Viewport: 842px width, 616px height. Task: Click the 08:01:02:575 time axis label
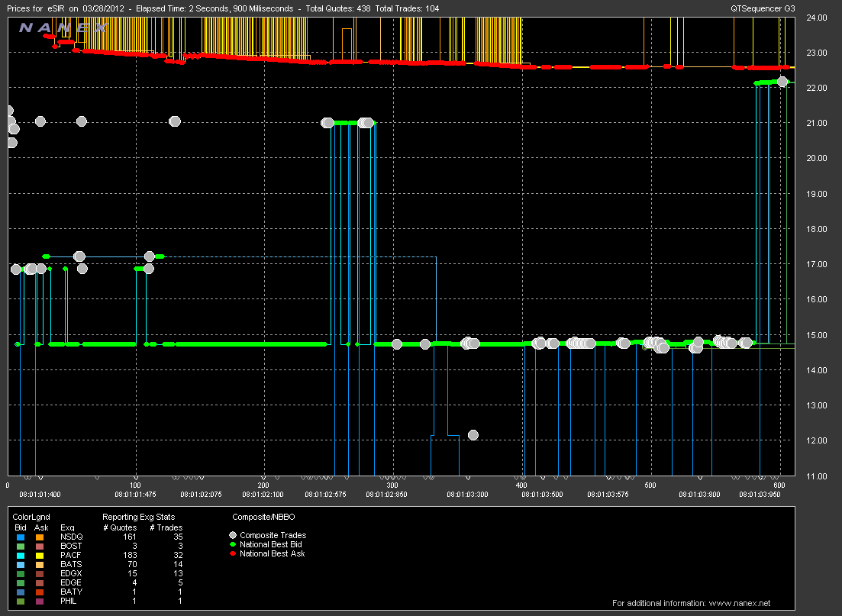(325, 494)
